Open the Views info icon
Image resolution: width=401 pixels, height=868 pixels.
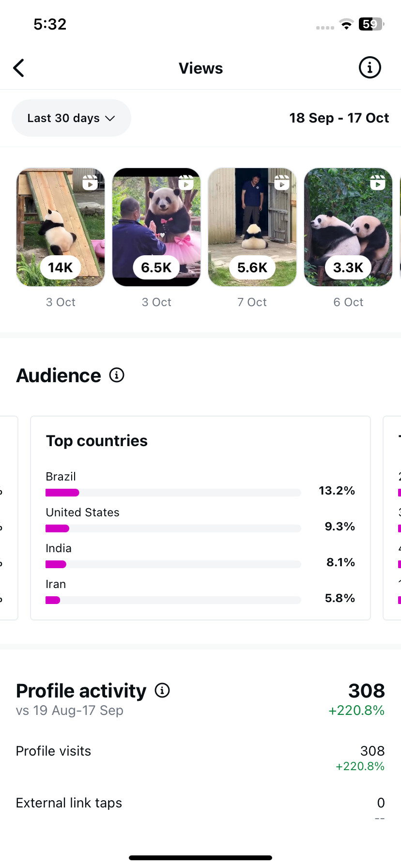tap(370, 68)
